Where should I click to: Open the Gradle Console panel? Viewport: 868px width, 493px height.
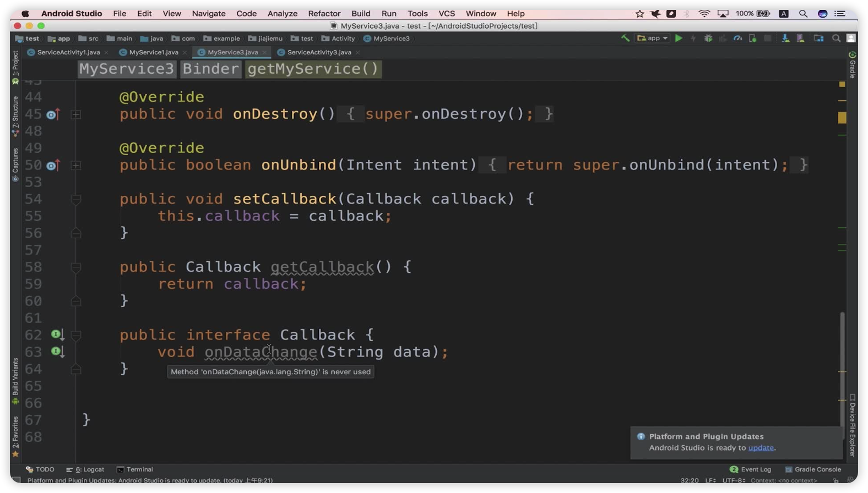[x=813, y=469]
